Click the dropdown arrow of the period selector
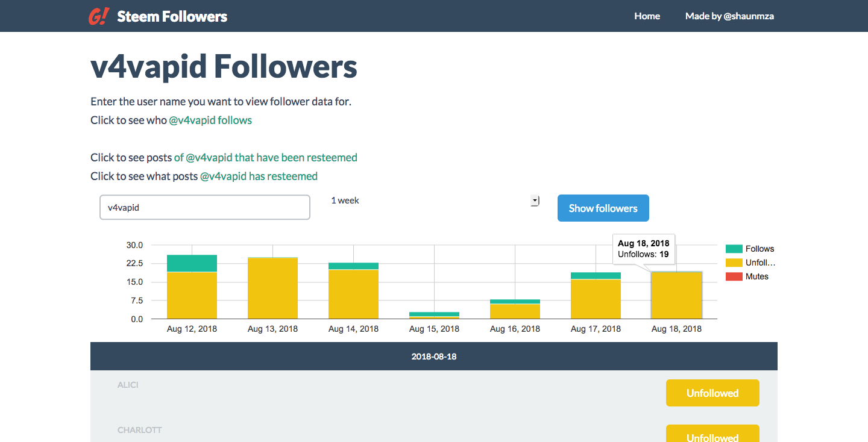This screenshot has width=868, height=442. (534, 201)
